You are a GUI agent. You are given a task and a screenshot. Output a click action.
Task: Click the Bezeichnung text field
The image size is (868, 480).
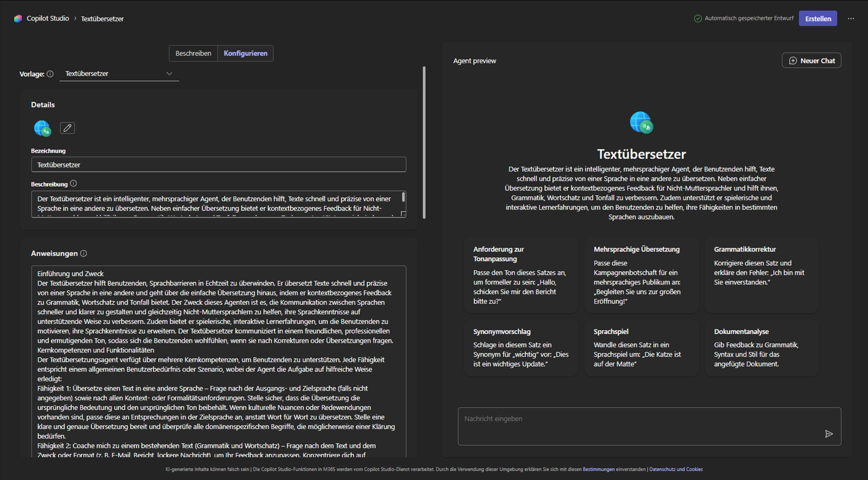tap(218, 165)
